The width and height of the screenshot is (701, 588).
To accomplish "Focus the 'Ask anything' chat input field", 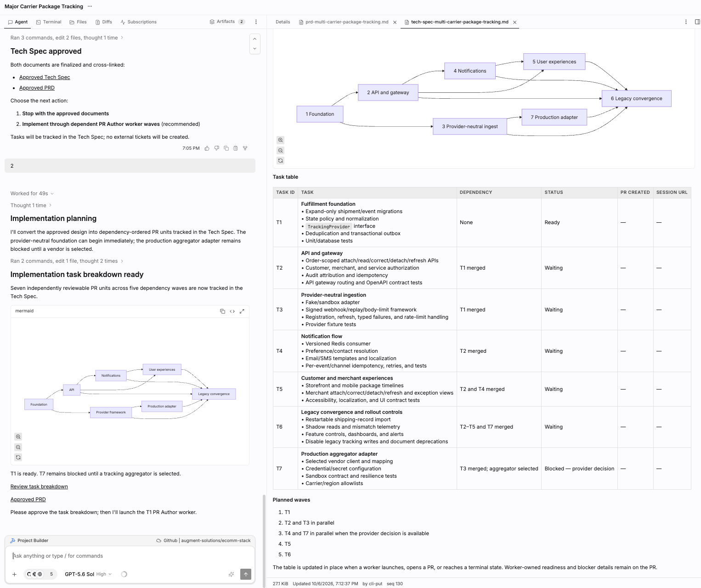I will (x=130, y=556).
